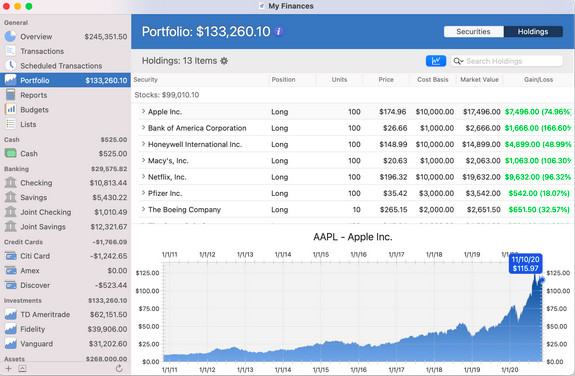Open holdings settings gear icon

224,61
